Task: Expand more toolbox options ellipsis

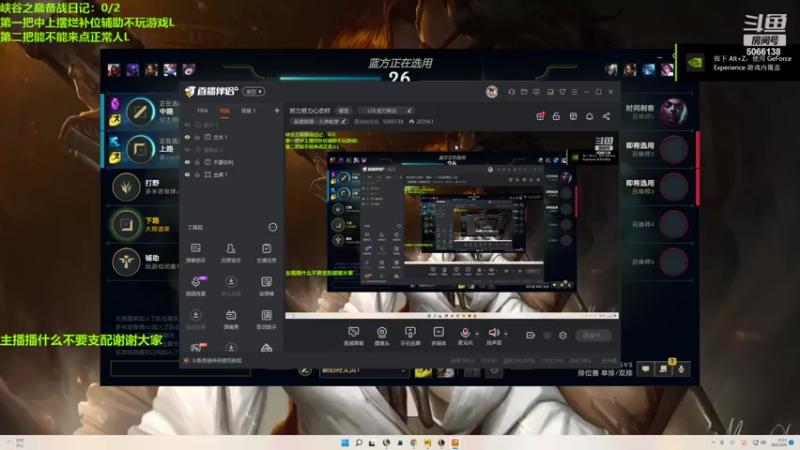Action: click(273, 227)
